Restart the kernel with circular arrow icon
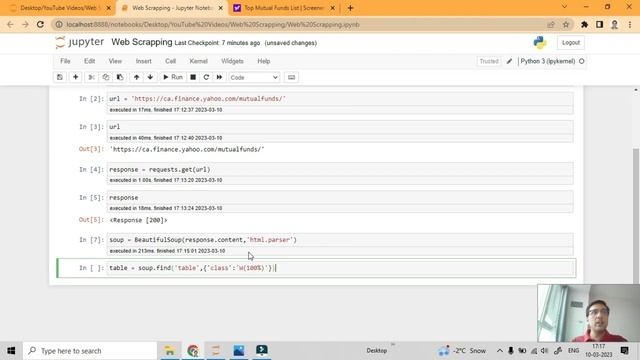Image resolution: width=640 pixels, height=360 pixels. [206, 77]
